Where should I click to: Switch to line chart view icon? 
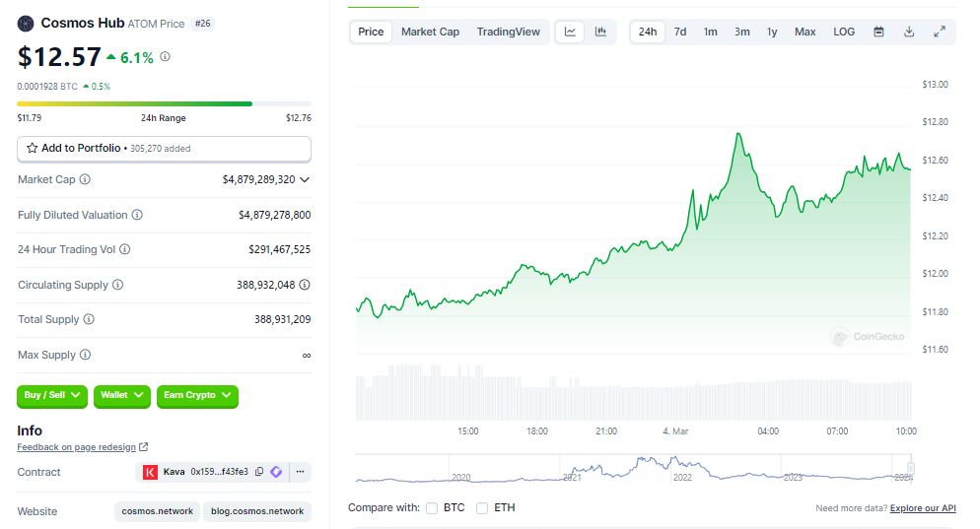pos(570,32)
